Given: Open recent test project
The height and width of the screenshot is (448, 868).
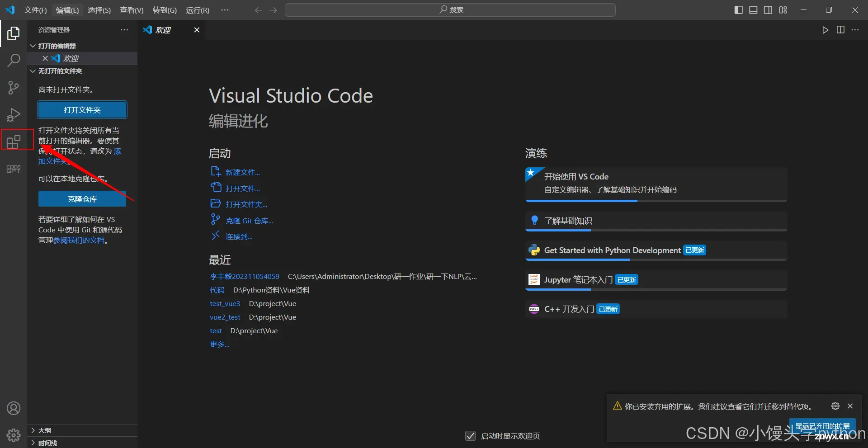Looking at the screenshot, I should tap(216, 330).
